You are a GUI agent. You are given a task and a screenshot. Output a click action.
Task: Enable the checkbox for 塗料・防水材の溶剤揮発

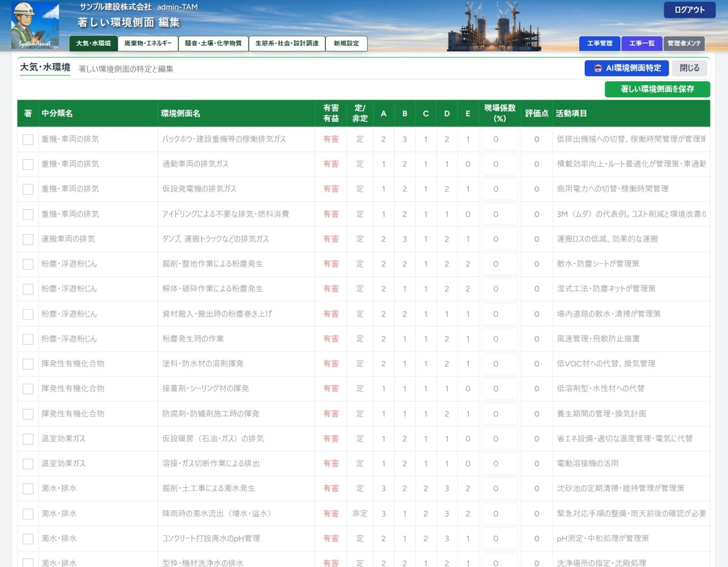click(28, 364)
